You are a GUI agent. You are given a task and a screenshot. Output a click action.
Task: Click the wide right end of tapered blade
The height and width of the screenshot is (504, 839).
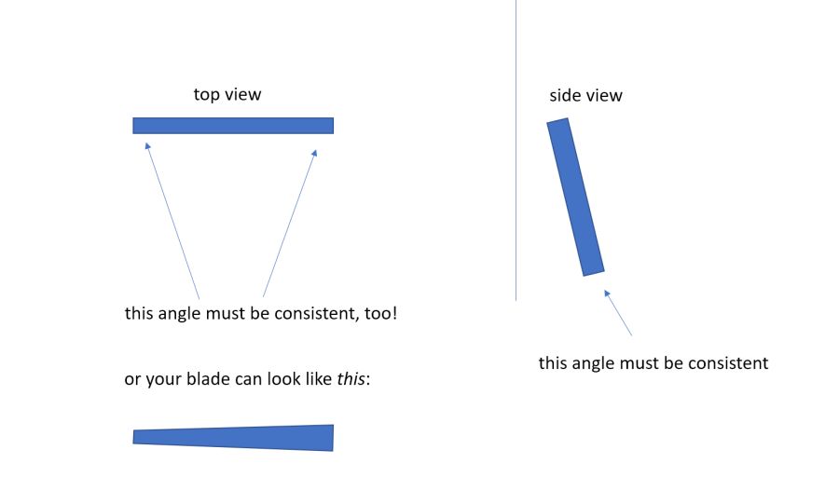328,438
